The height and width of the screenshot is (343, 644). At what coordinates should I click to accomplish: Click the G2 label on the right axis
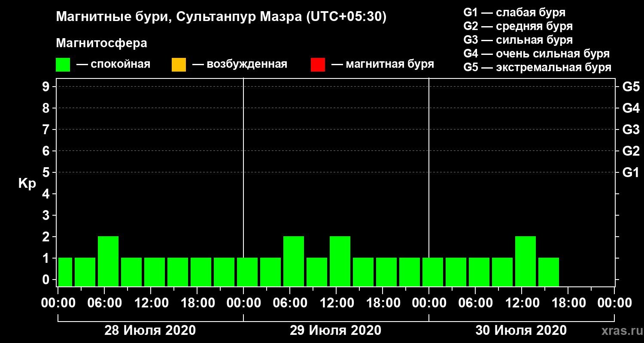[631, 151]
